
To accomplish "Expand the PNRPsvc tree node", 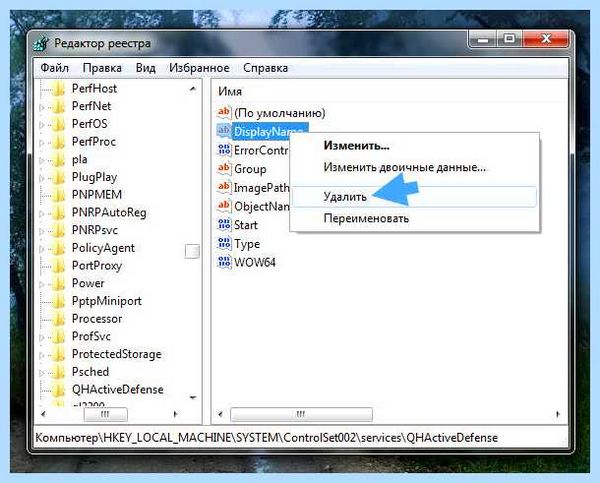I will coord(42,231).
